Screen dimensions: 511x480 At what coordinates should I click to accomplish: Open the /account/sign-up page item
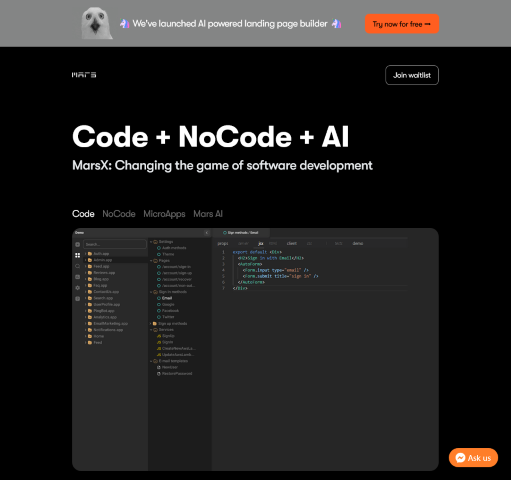click(177, 273)
